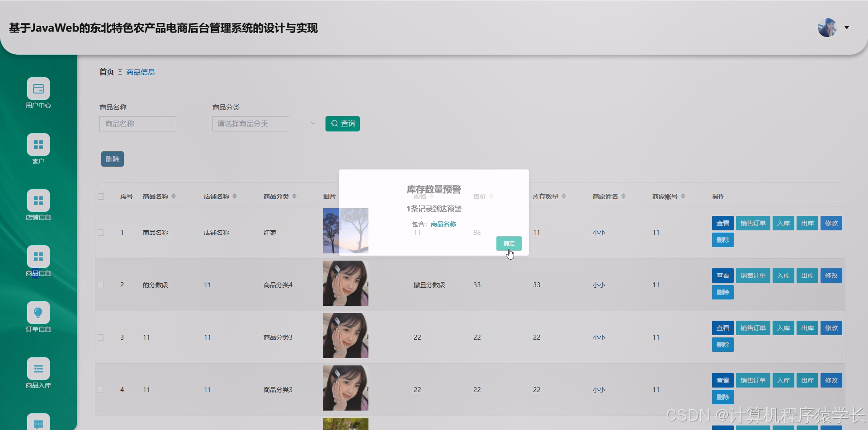Click 销售订单 for row 1

(753, 223)
